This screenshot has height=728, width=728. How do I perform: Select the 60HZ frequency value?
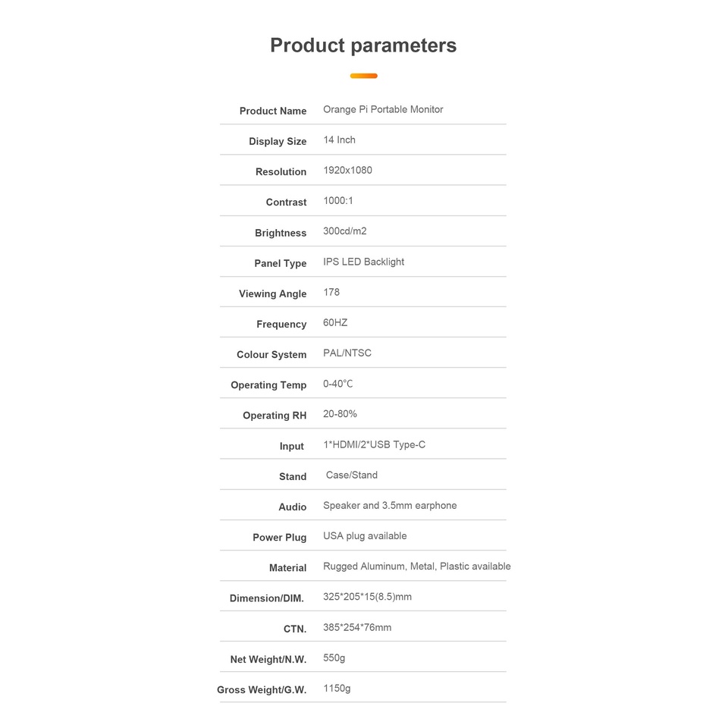coord(335,323)
